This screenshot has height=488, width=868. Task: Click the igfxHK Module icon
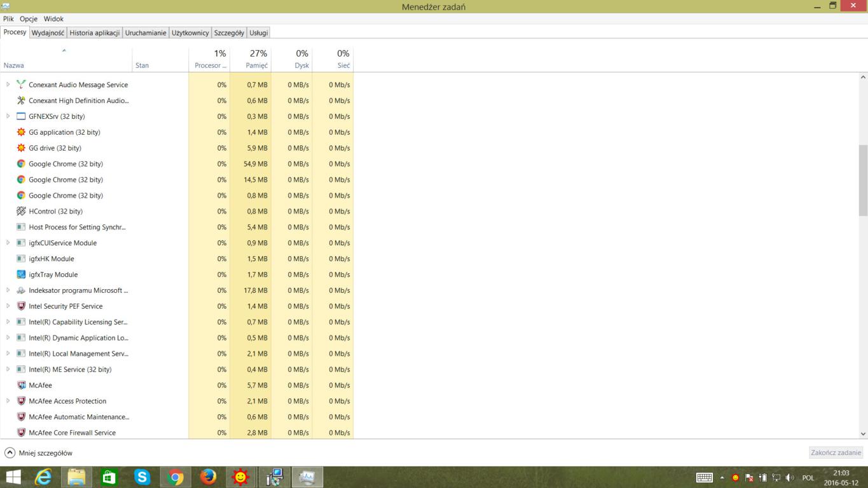click(21, 259)
